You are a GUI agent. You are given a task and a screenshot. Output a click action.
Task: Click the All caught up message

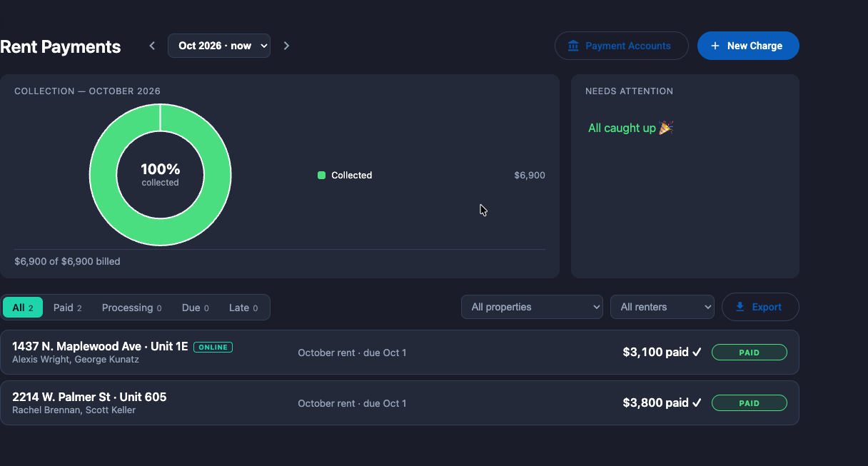coord(631,128)
